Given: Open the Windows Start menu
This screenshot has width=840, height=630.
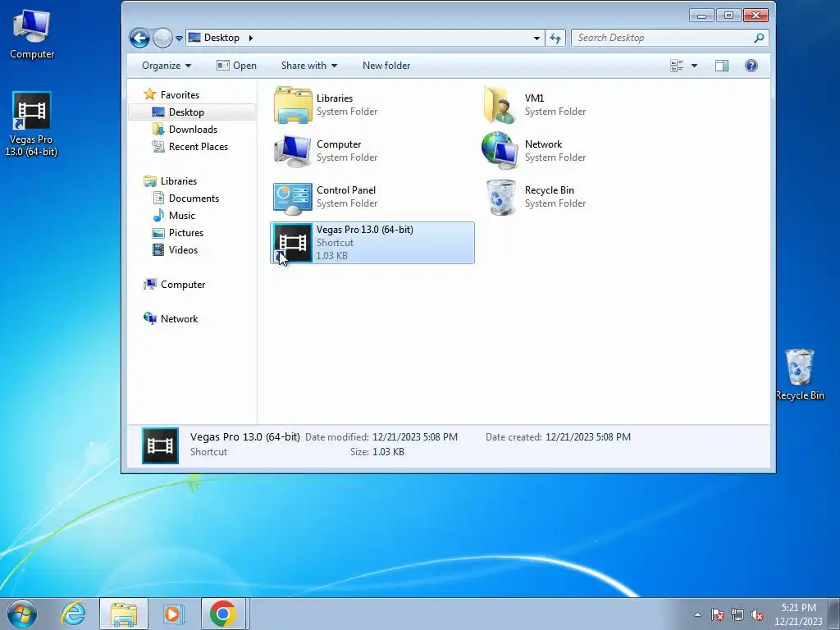Looking at the screenshot, I should tap(22, 614).
